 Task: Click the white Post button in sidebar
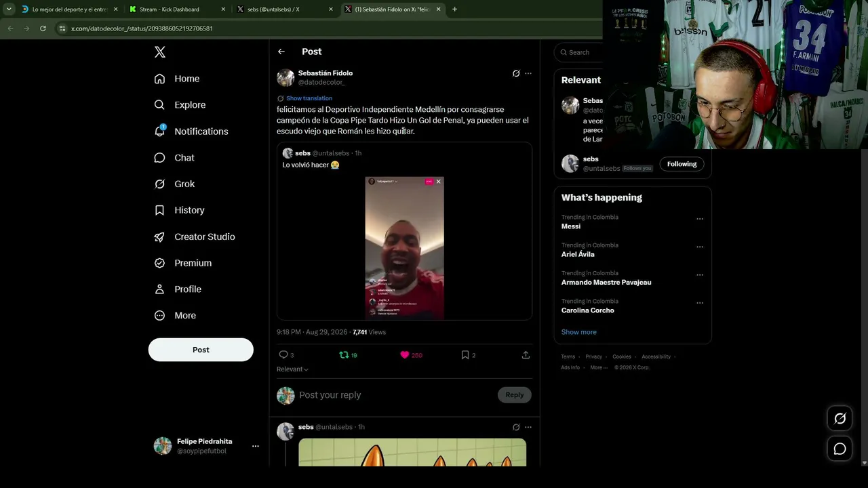[x=201, y=350]
